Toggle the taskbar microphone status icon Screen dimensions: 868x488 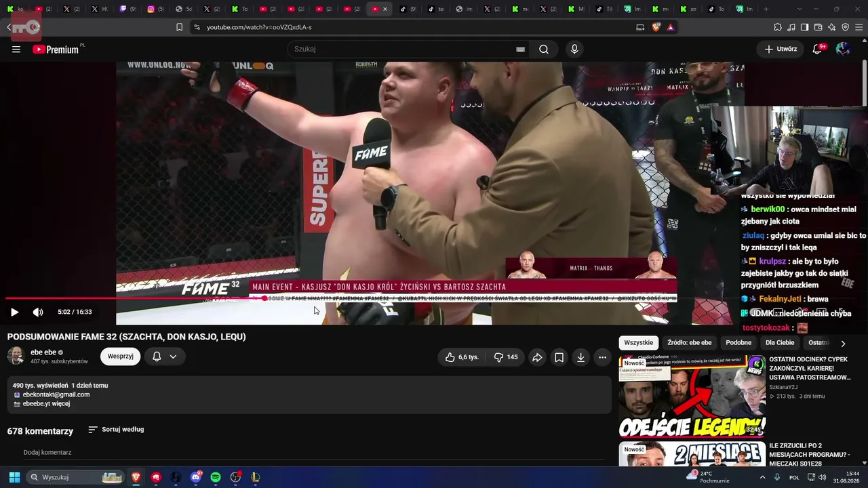(x=777, y=477)
